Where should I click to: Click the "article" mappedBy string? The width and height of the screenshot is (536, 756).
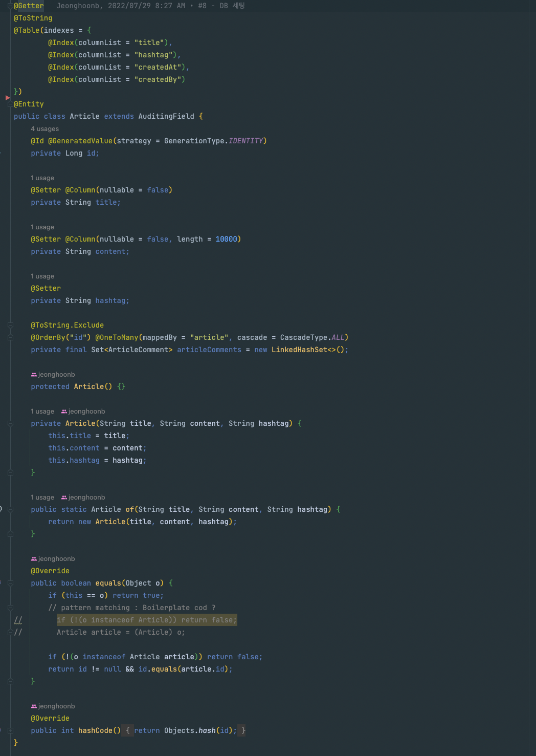click(x=209, y=338)
